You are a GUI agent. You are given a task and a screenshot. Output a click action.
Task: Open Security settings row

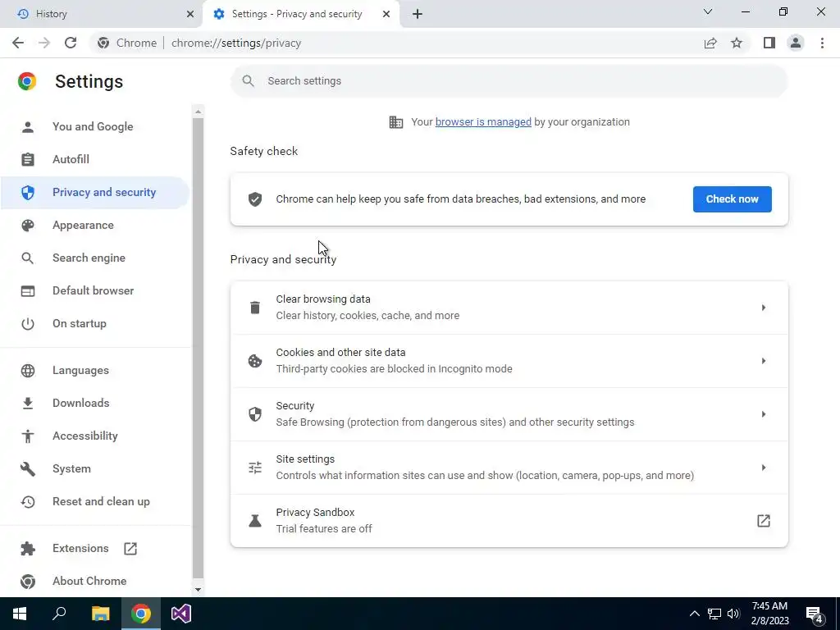[509, 414]
